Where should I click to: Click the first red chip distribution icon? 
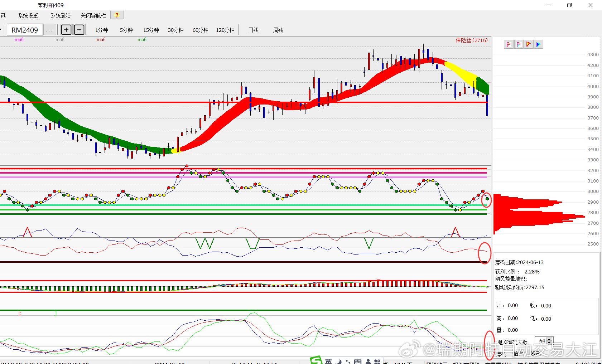[509, 44]
